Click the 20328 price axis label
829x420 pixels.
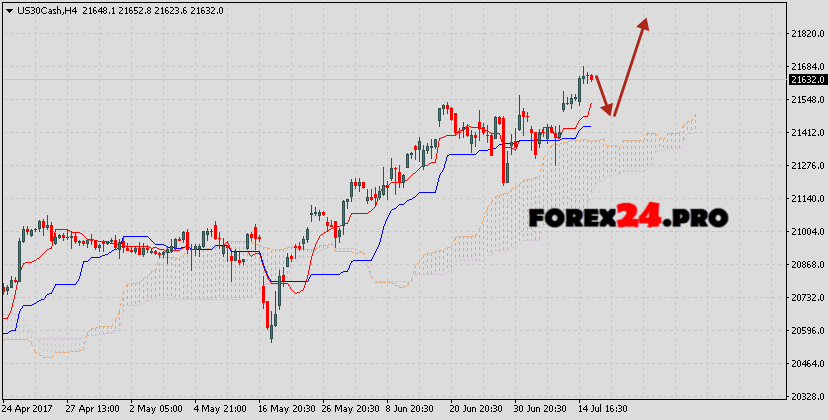804,397
